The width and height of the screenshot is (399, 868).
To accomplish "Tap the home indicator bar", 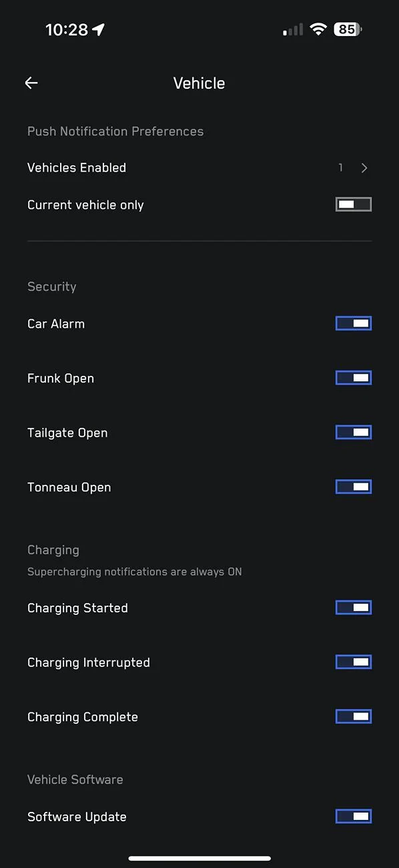I will click(x=199, y=858).
